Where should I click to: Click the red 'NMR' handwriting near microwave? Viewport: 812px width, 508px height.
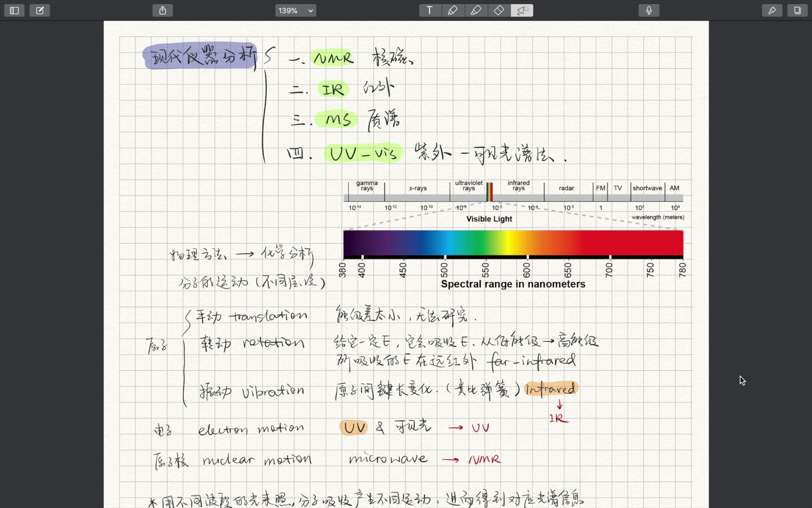(x=484, y=459)
